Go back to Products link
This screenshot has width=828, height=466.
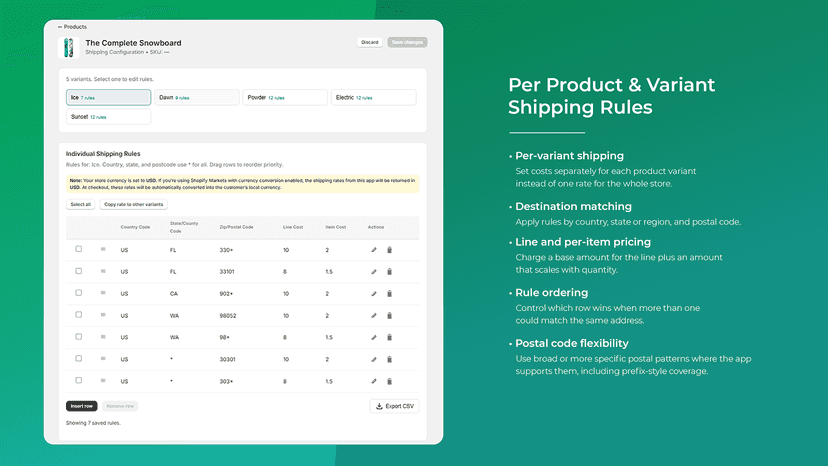tap(72, 26)
